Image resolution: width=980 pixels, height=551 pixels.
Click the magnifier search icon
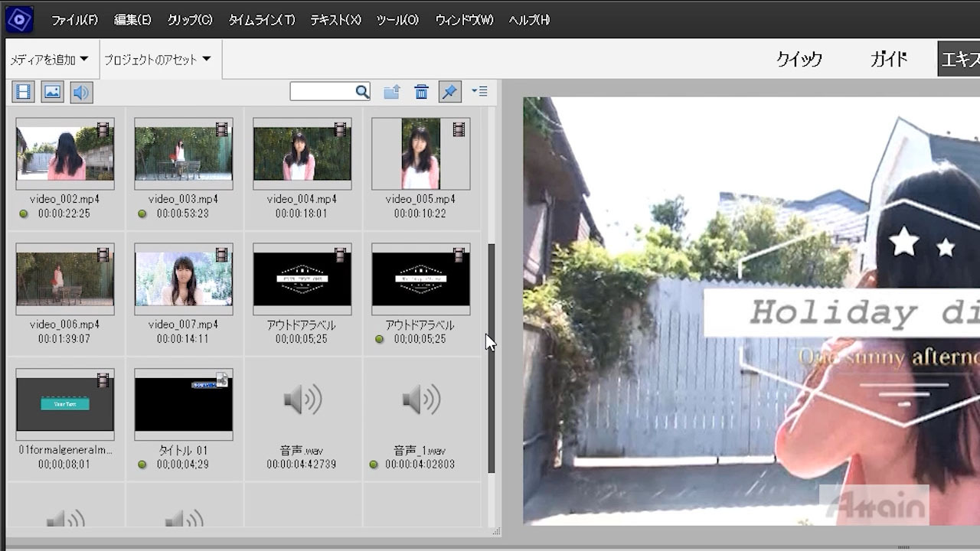[x=362, y=92]
